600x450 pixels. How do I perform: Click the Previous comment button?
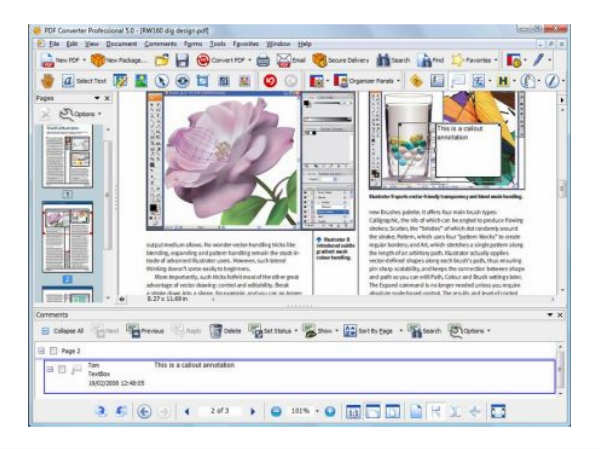coord(145,331)
